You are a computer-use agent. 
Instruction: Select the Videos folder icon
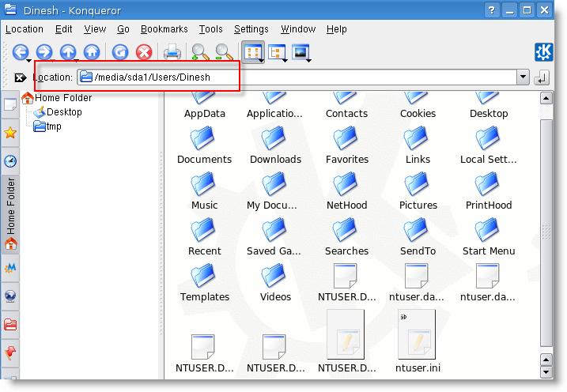tap(274, 276)
